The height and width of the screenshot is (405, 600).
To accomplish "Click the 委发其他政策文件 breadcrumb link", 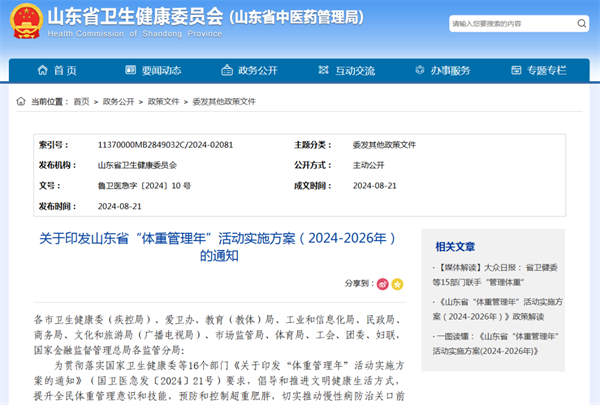I will (224, 102).
